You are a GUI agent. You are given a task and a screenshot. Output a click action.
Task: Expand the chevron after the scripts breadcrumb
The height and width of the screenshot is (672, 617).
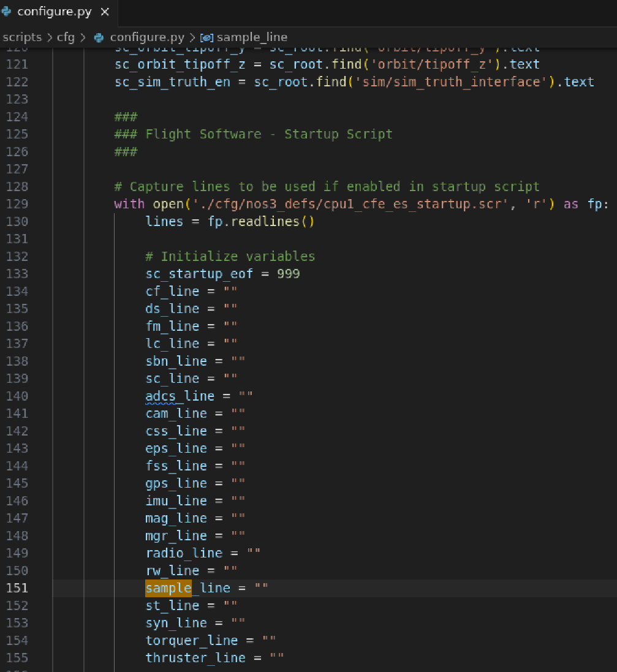(50, 38)
